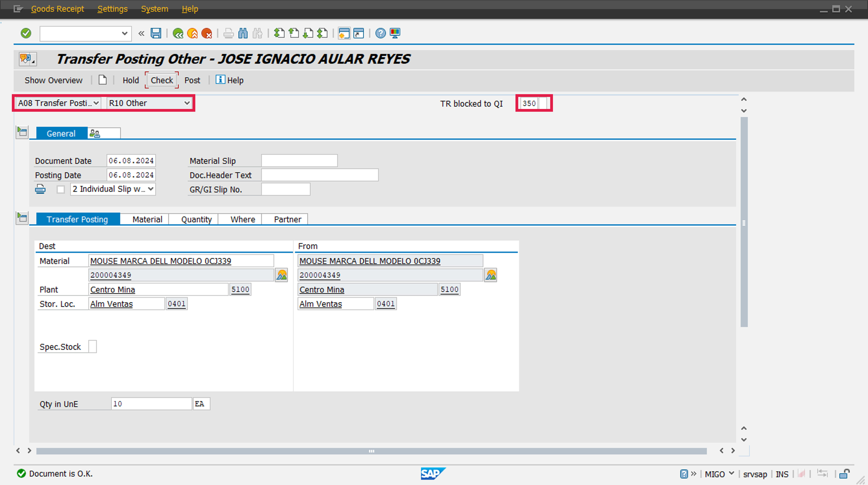Click the horizontal scrollbar at the bottom
The width and height of the screenshot is (868, 485).
[x=371, y=451]
